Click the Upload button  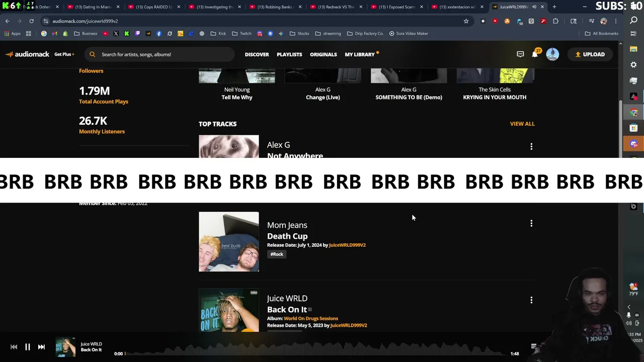[x=590, y=54]
